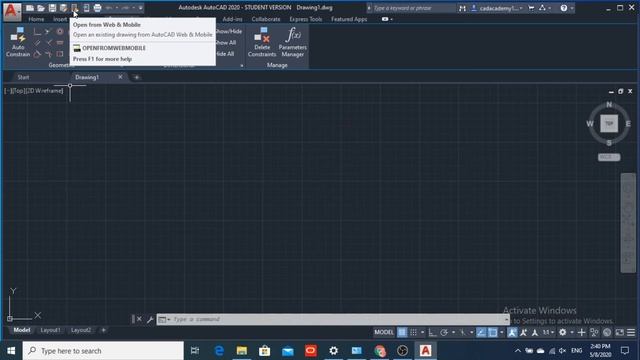
Task: Click the Hide All constraints button
Action: click(x=225, y=53)
